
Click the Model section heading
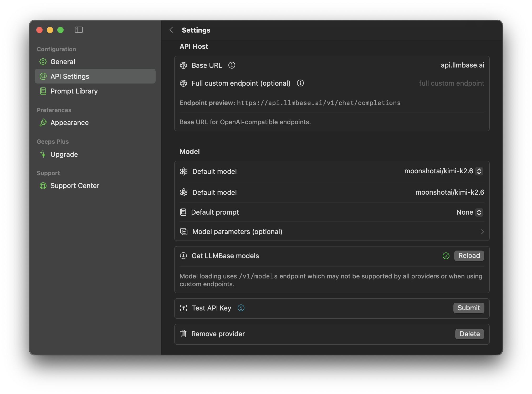[x=190, y=152]
